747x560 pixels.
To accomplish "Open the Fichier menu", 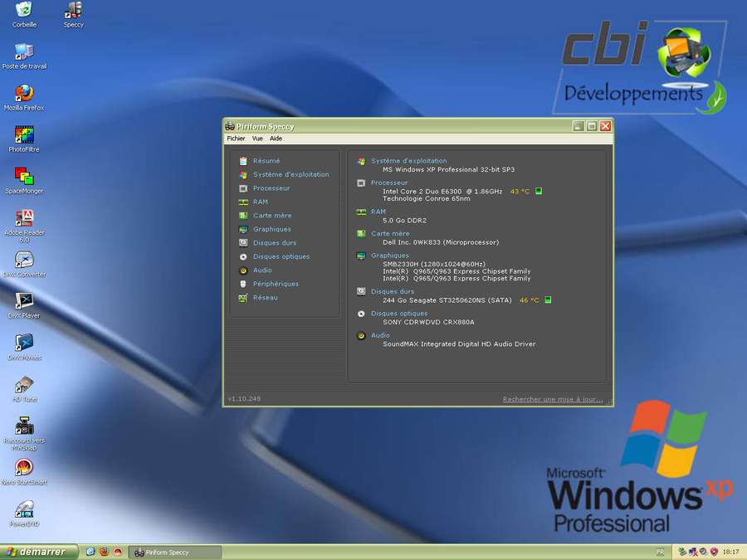I will (236, 139).
